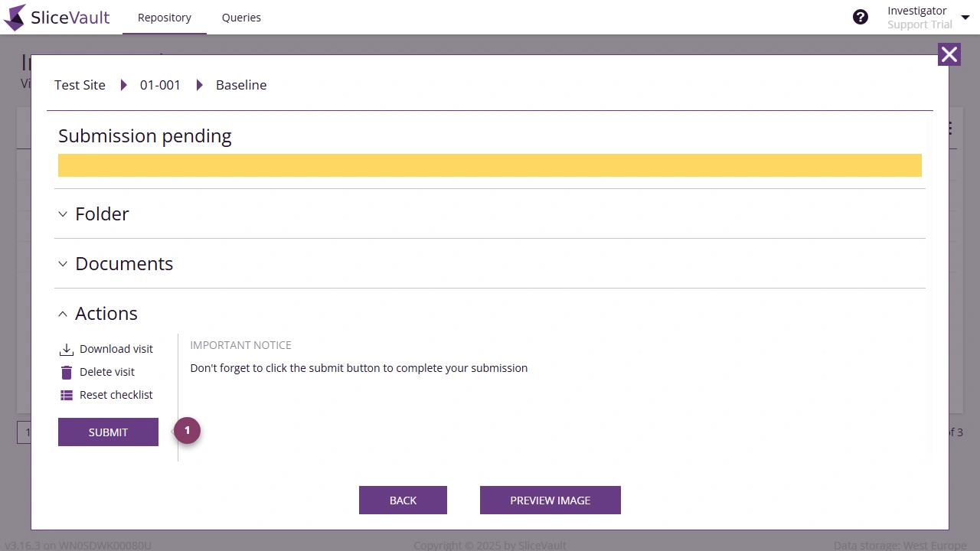Click the BACK button

403,500
